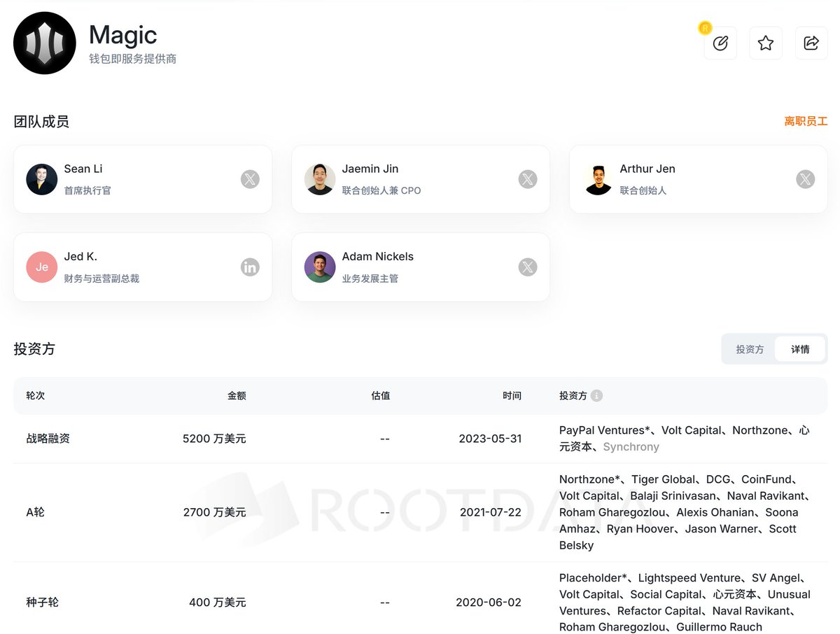Click the Jed K. name
This screenshot has height=634, width=840.
click(x=80, y=256)
